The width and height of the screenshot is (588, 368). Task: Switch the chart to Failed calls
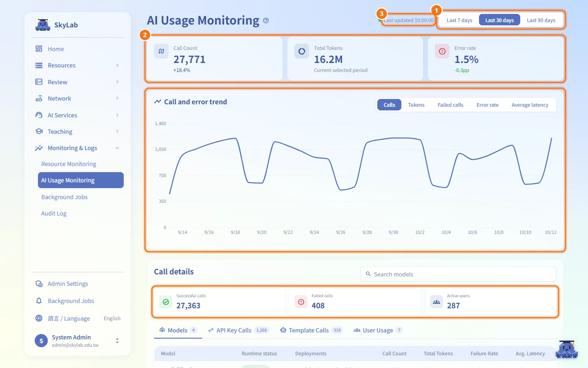click(x=450, y=105)
